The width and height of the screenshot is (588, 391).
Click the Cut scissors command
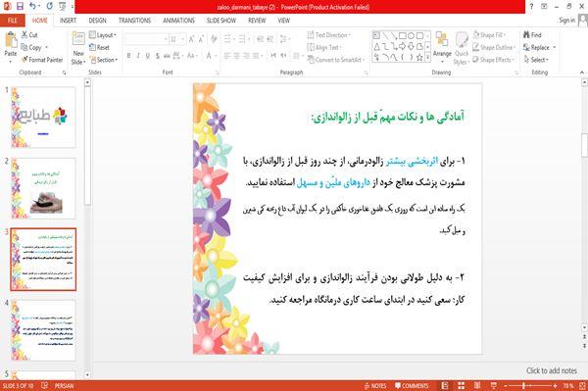(x=29, y=35)
